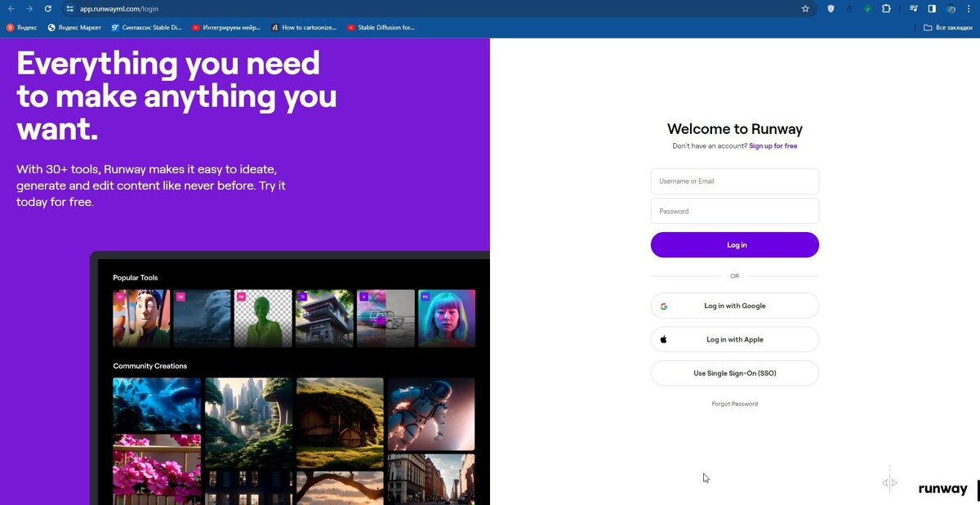The height and width of the screenshot is (505, 980).
Task: Click the modern house Popular Tools thumbnail
Action: pos(324,319)
